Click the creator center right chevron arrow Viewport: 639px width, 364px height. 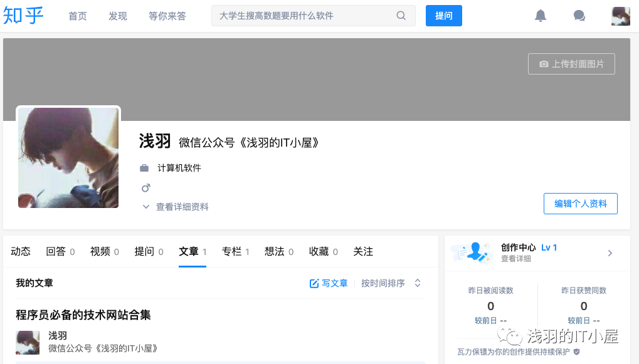610,253
